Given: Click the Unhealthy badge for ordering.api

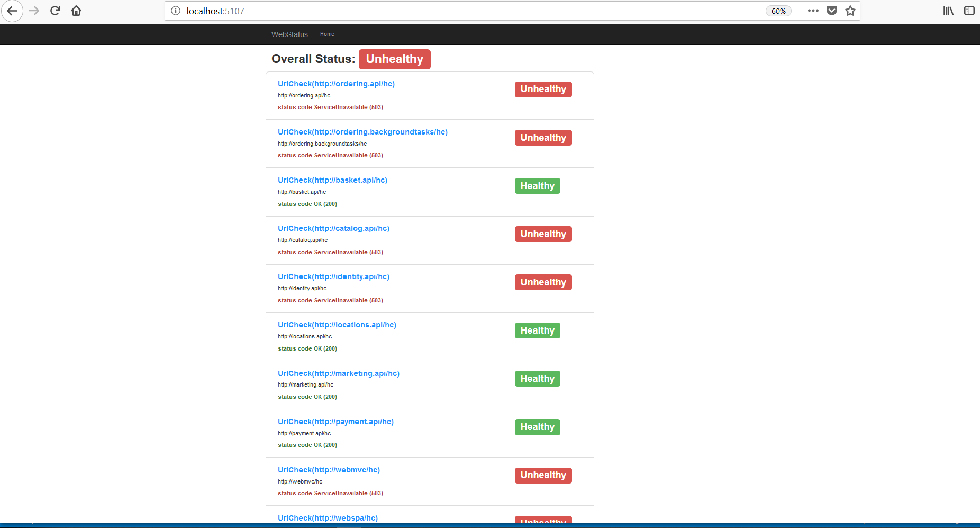Looking at the screenshot, I should click(543, 89).
